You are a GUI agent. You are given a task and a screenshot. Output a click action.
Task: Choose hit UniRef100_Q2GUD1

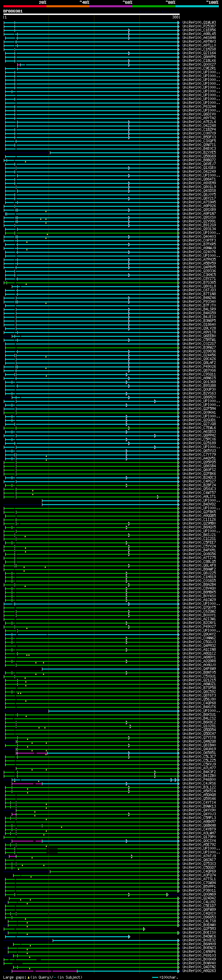199,420
